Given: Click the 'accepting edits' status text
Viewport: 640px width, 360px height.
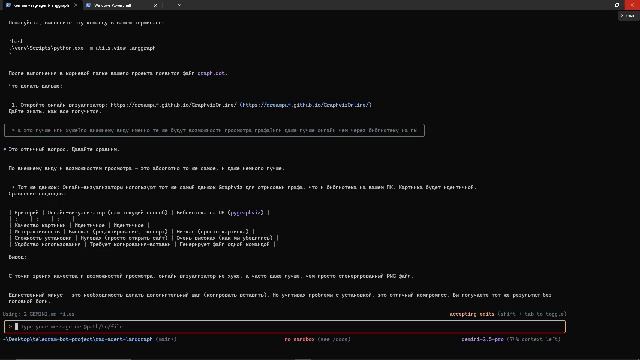Looking at the screenshot, I should click(471, 314).
